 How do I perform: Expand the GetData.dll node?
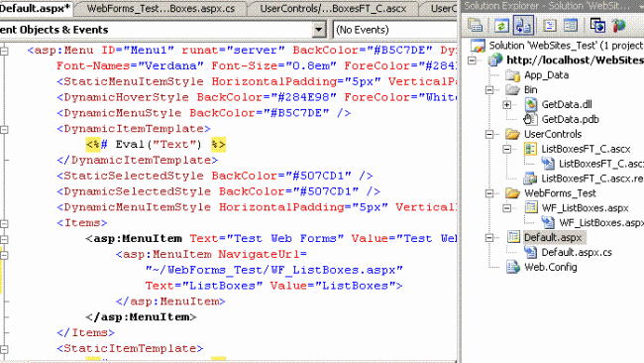[507, 105]
